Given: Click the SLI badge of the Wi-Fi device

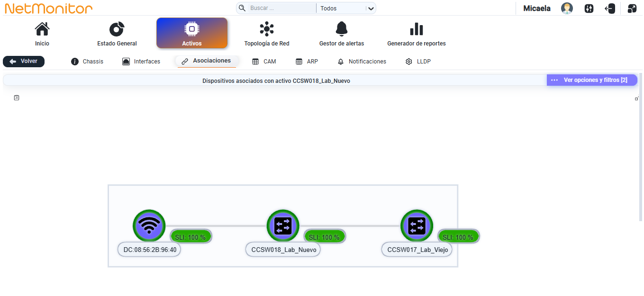Looking at the screenshot, I should click(x=190, y=237).
